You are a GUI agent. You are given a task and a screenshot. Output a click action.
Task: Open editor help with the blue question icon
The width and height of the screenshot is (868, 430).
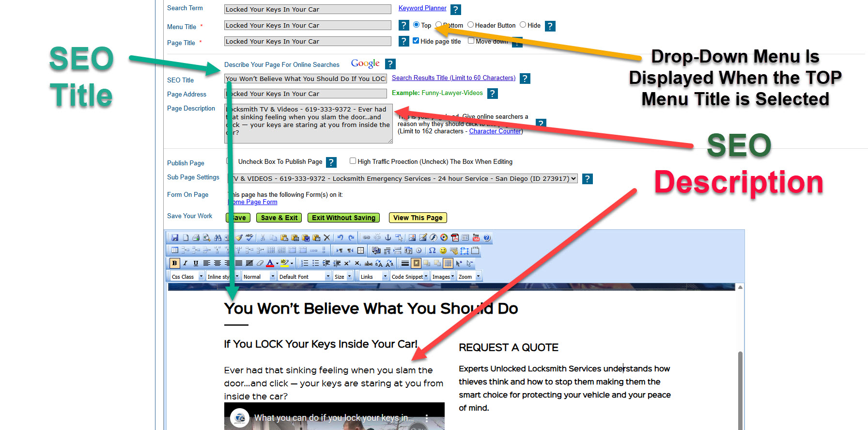(x=487, y=238)
